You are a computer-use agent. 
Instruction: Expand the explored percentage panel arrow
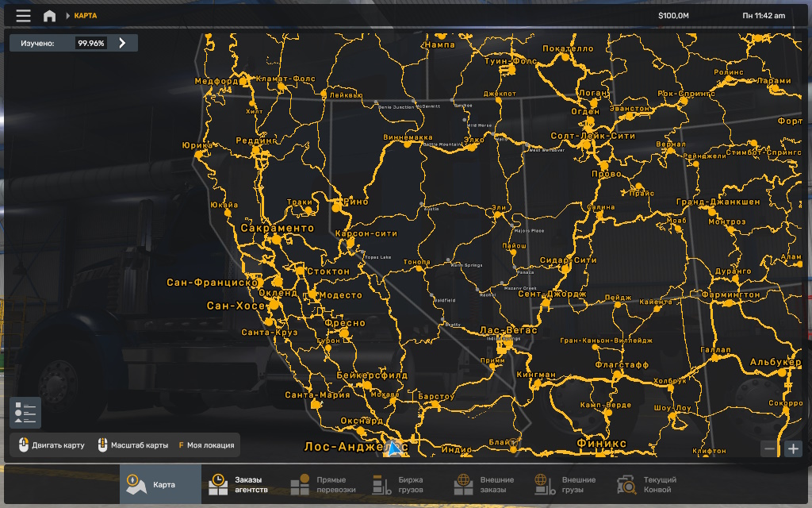point(122,43)
